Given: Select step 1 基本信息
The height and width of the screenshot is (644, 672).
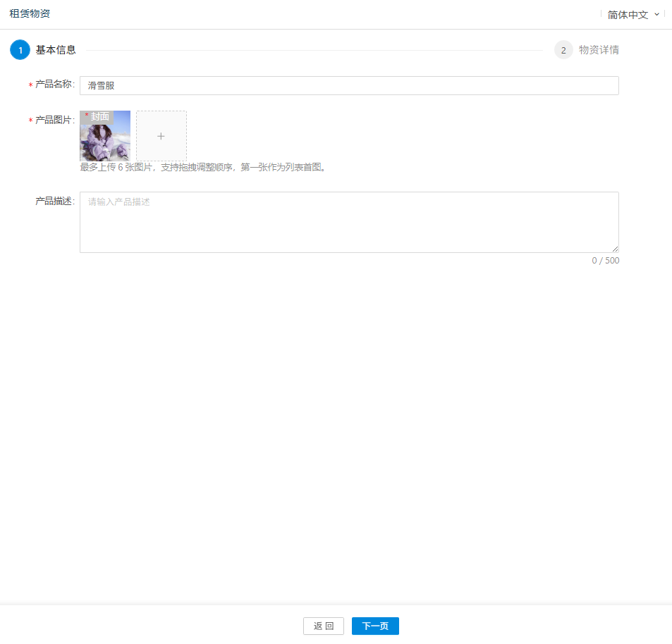Looking at the screenshot, I should click(x=43, y=49).
